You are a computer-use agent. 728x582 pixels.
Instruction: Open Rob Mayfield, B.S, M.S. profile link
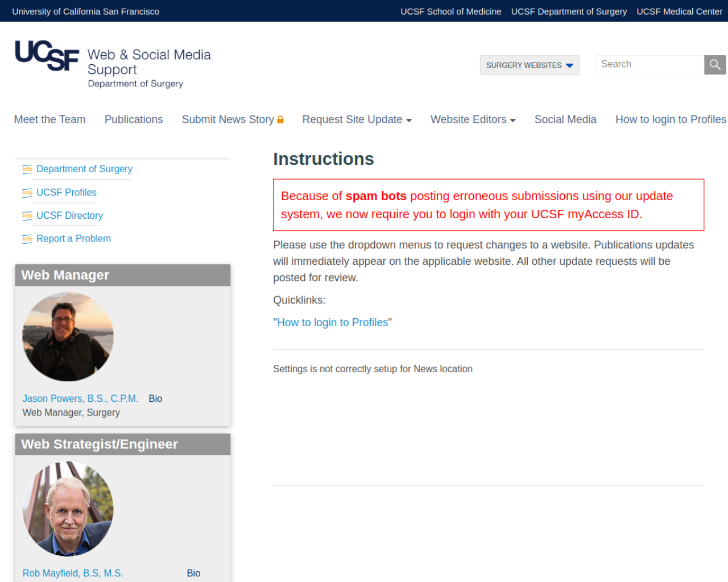tap(73, 573)
